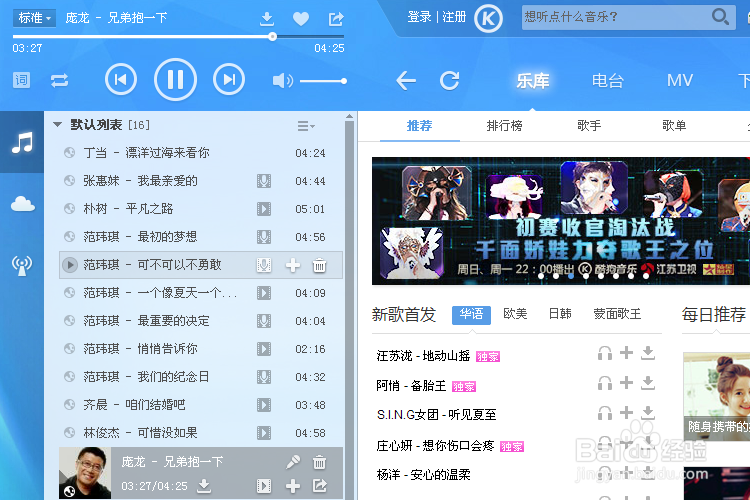
Task: Open the playlist list menu dropdown
Action: [x=306, y=126]
